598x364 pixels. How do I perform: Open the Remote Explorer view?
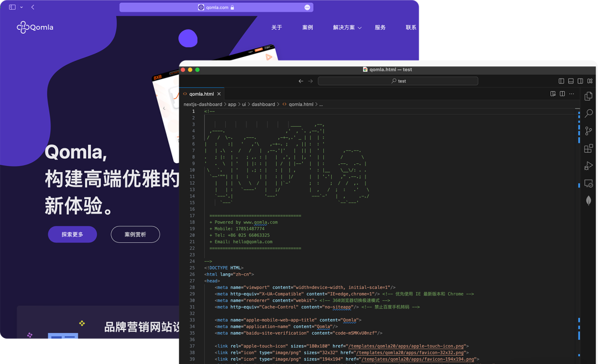click(589, 183)
